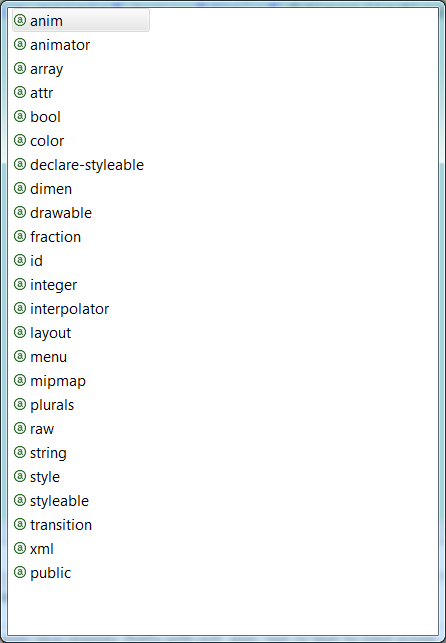Image resolution: width=446 pixels, height=643 pixels.
Task: Click the icon next to raw
Action: tap(20, 428)
